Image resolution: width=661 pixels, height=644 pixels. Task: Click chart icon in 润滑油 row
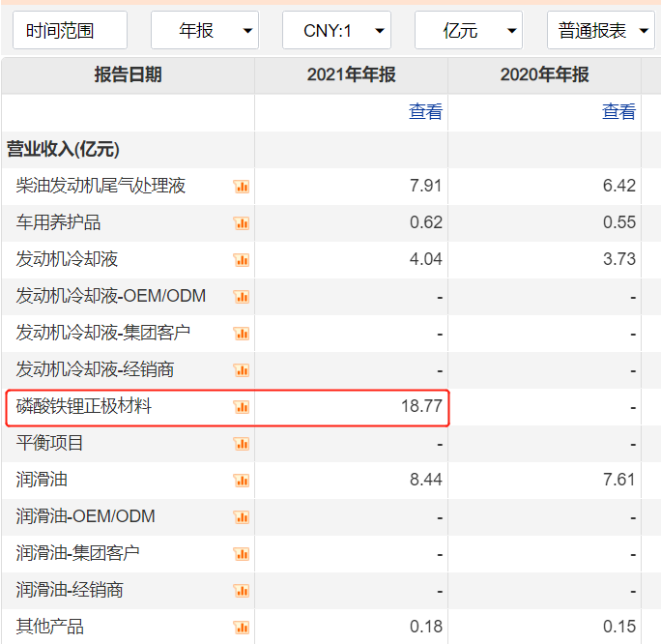coord(242,481)
